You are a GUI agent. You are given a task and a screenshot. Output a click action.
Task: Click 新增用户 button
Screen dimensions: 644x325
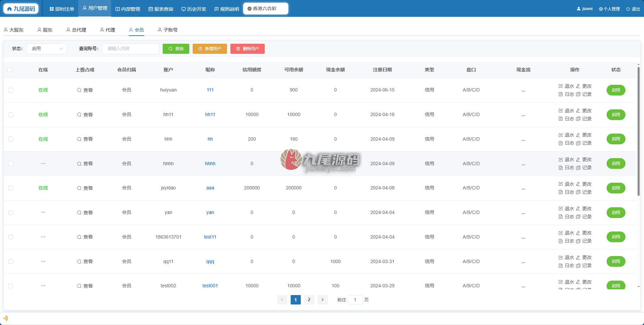click(210, 49)
